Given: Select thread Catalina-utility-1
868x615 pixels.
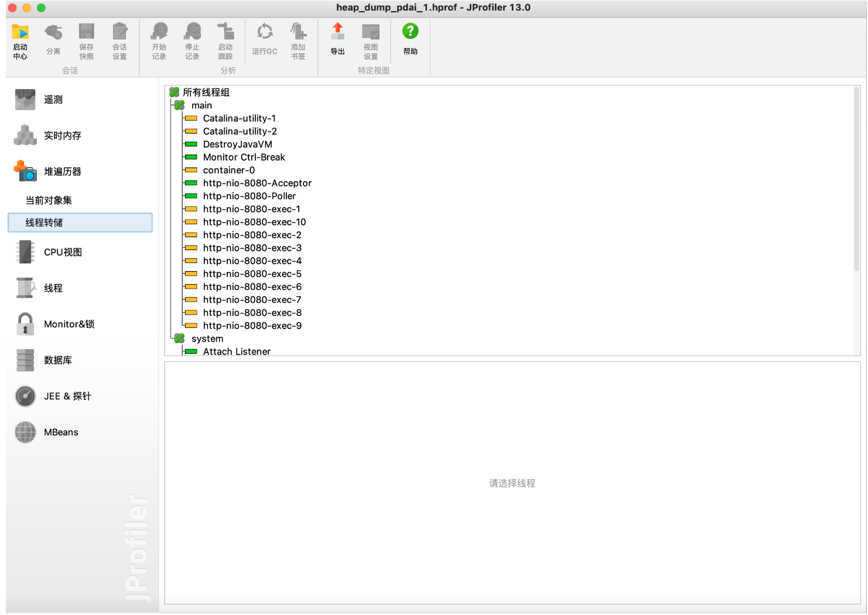Looking at the screenshot, I should pyautogui.click(x=239, y=118).
